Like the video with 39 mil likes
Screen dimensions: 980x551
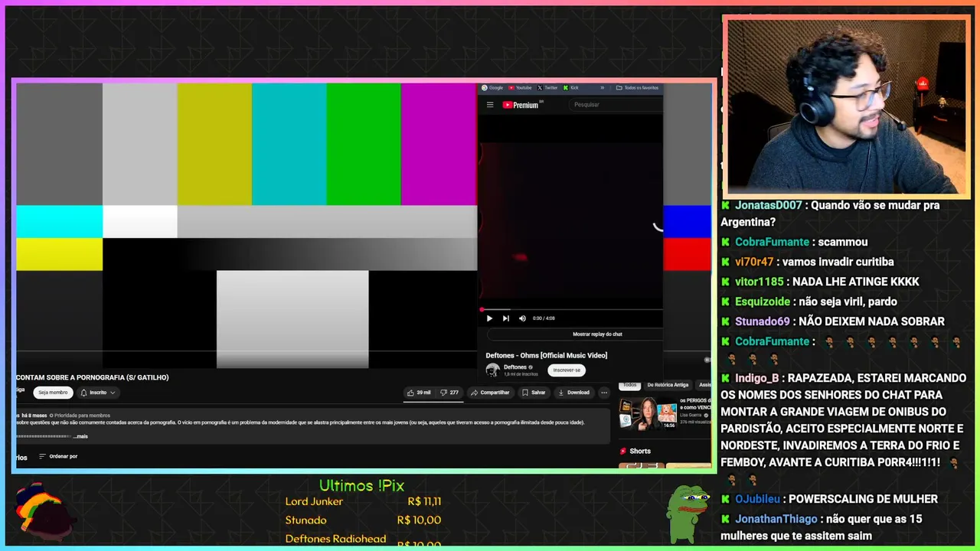click(x=420, y=393)
